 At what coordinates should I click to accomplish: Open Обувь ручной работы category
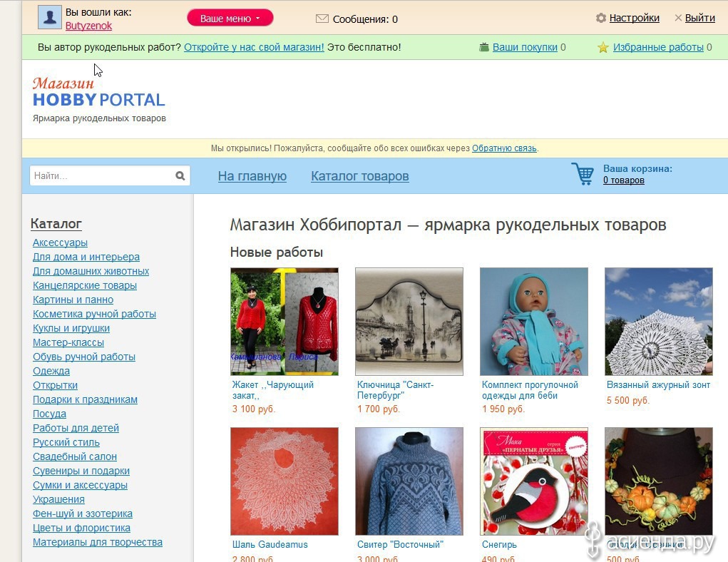(x=84, y=357)
